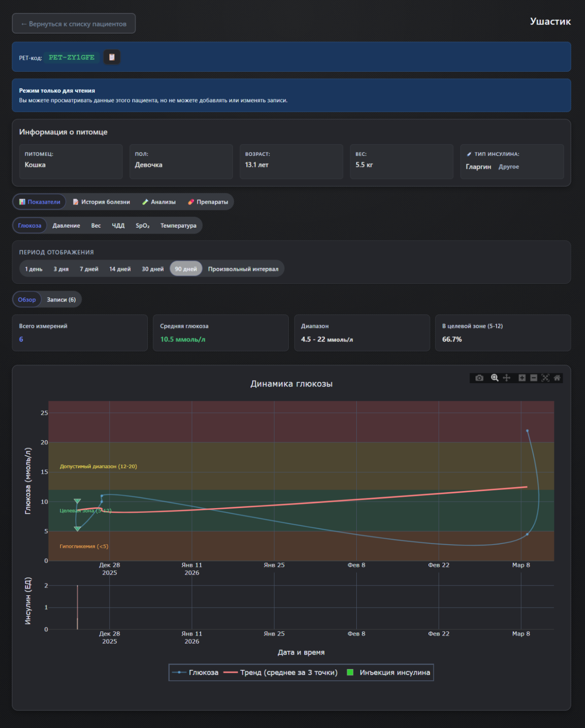585x728 pixels.
Task: Reset chart axes with home icon
Action: click(557, 378)
